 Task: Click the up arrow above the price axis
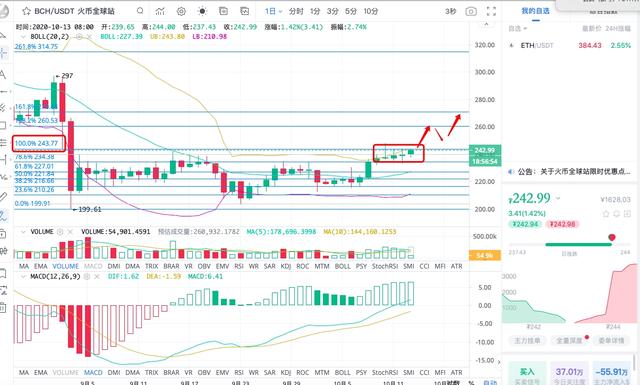pyautogui.click(x=486, y=24)
